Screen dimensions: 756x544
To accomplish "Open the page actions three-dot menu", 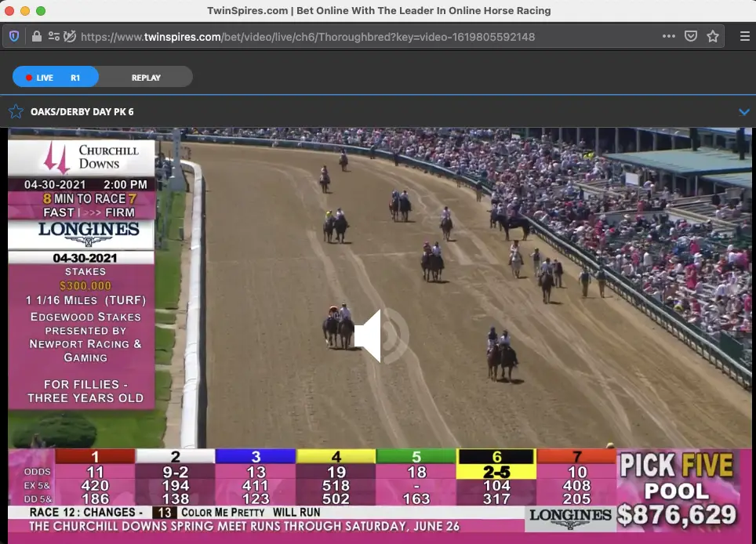I will [x=669, y=36].
